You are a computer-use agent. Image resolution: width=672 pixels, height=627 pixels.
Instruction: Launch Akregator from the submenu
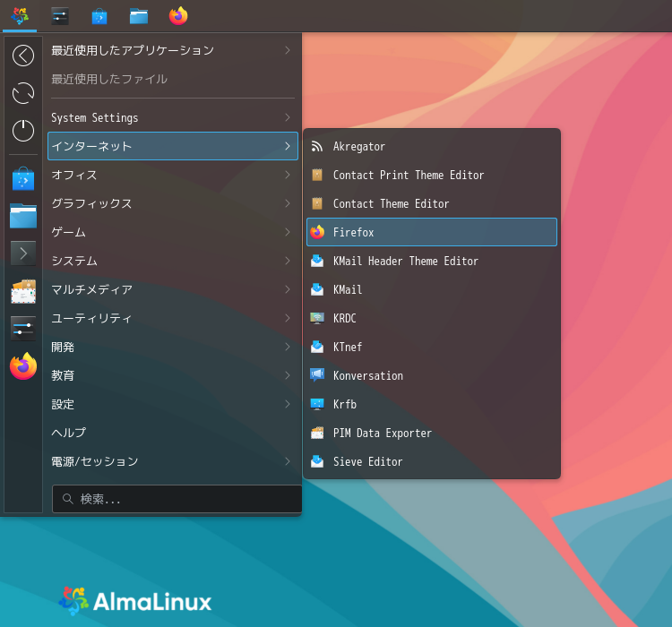click(432, 147)
